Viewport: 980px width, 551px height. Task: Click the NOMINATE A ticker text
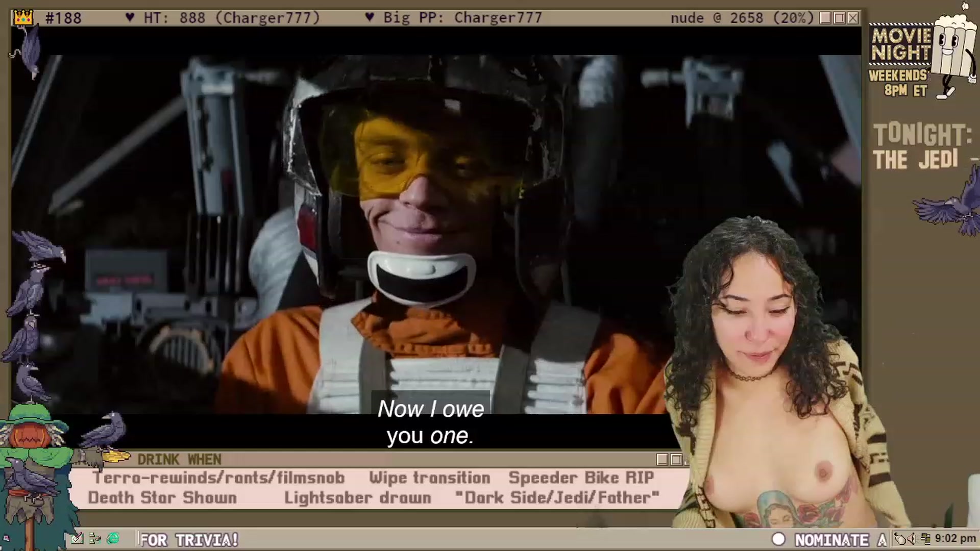pos(841,540)
